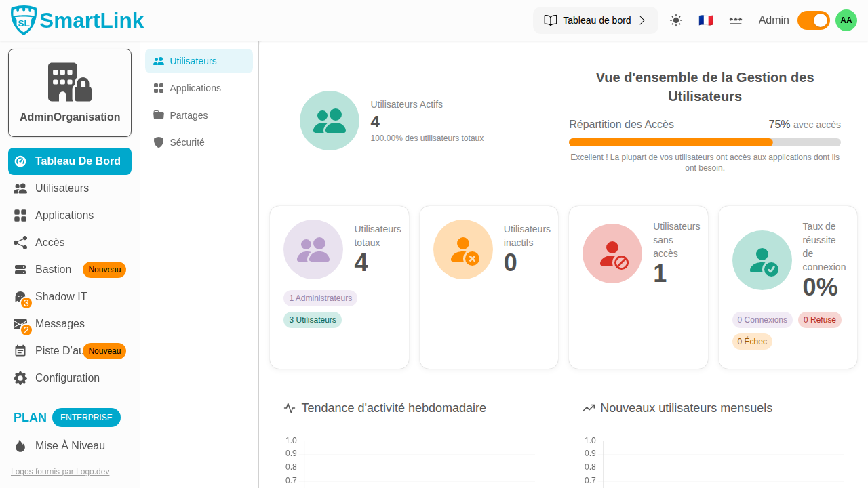The image size is (868, 488).
Task: Open the Partages section
Action: 188,115
